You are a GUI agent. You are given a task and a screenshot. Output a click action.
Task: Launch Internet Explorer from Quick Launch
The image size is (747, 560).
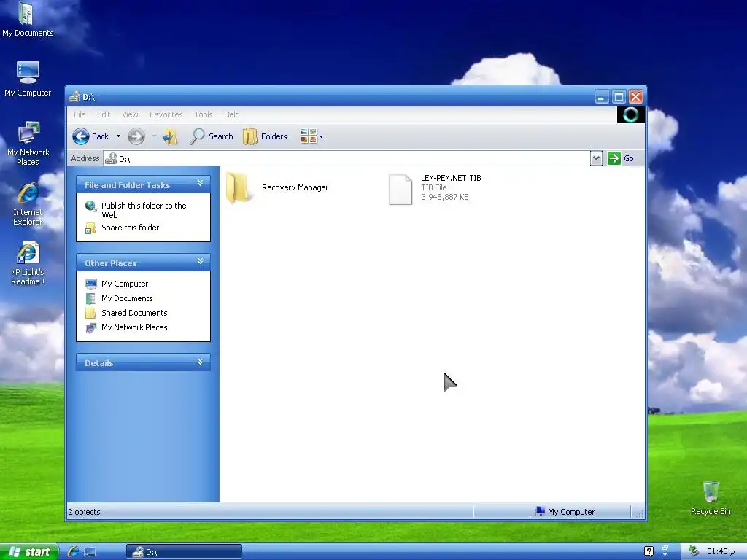tap(73, 551)
